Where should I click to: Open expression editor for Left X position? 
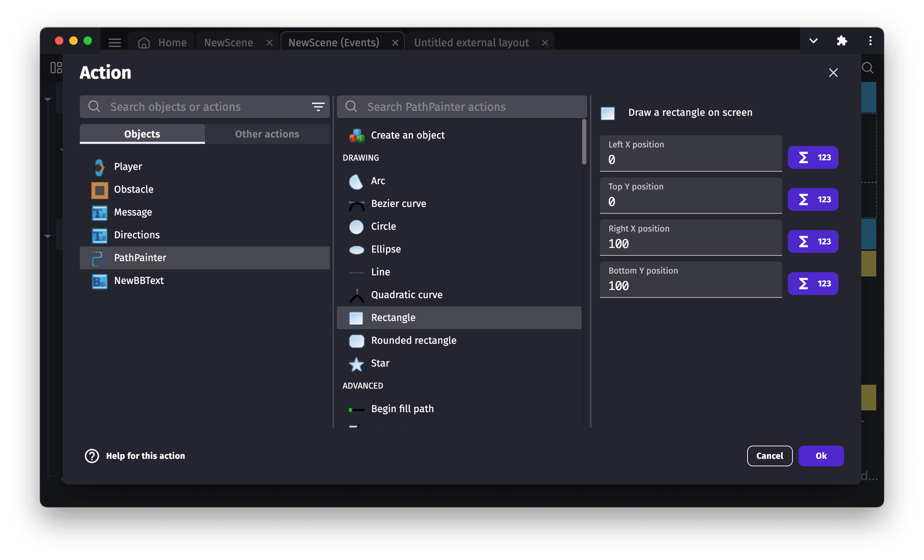click(x=813, y=157)
